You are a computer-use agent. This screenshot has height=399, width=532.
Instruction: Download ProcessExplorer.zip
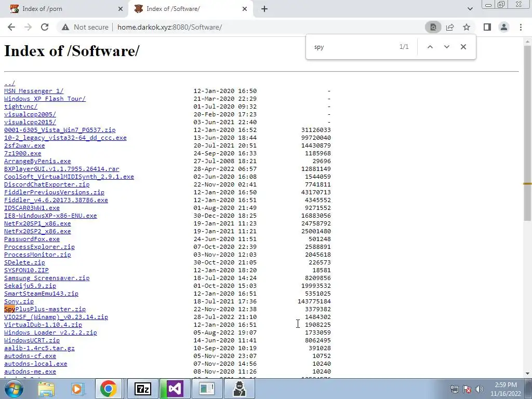(39, 247)
